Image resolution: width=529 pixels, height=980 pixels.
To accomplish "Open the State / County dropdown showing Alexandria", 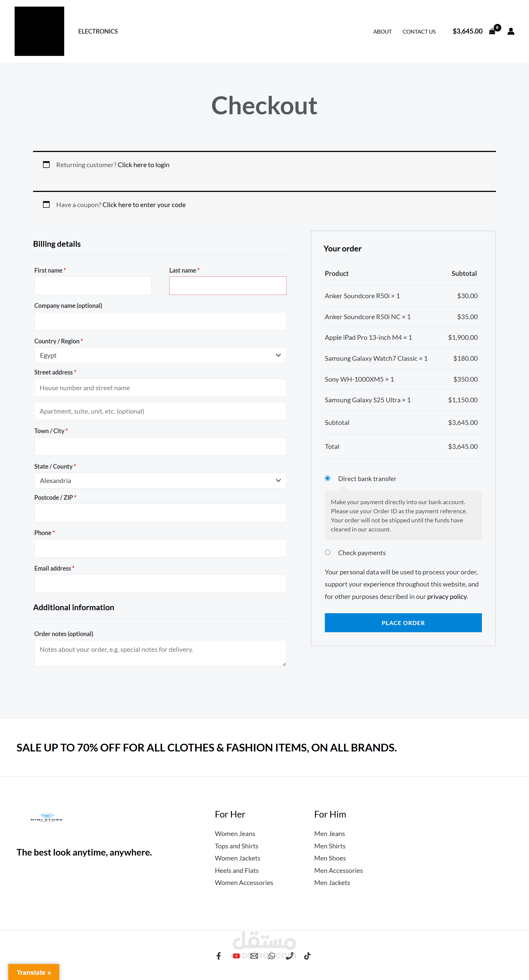I will pyautogui.click(x=160, y=481).
